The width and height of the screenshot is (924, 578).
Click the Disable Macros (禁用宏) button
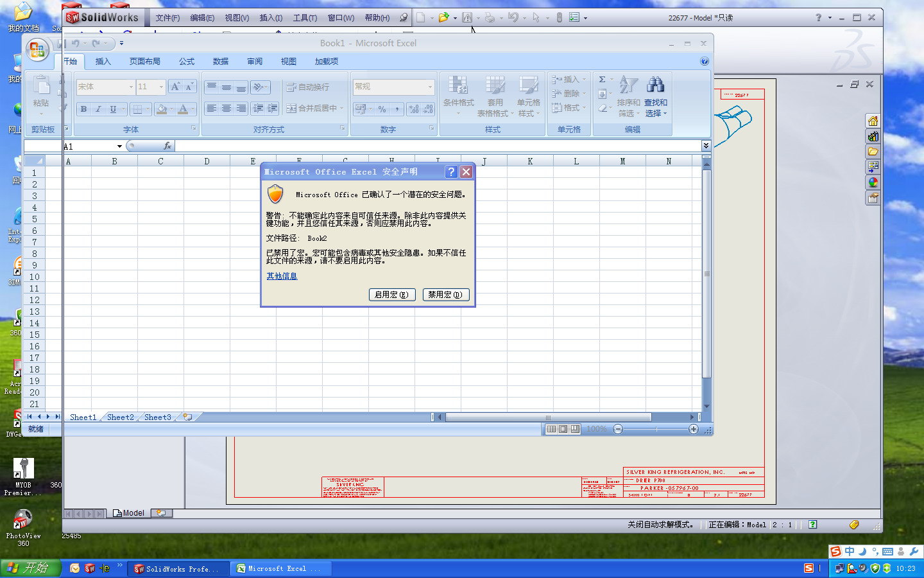(x=446, y=295)
